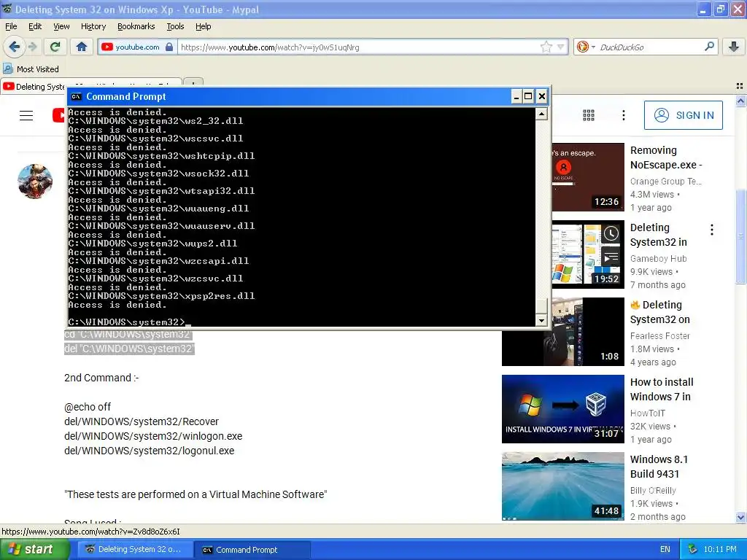The height and width of the screenshot is (560, 747).
Task: Open the browser home page icon
Action: pos(82,47)
